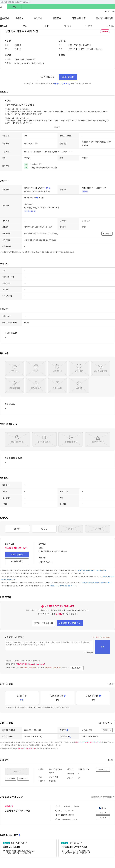Click the 차량유지비 welfare icon
115x868 pixels.
click(x=57, y=369)
